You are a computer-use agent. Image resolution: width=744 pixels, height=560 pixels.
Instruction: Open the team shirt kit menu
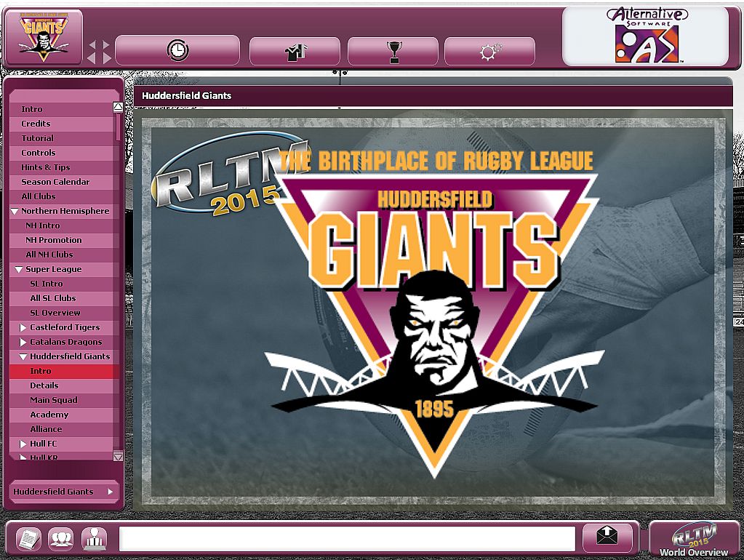tap(295, 51)
